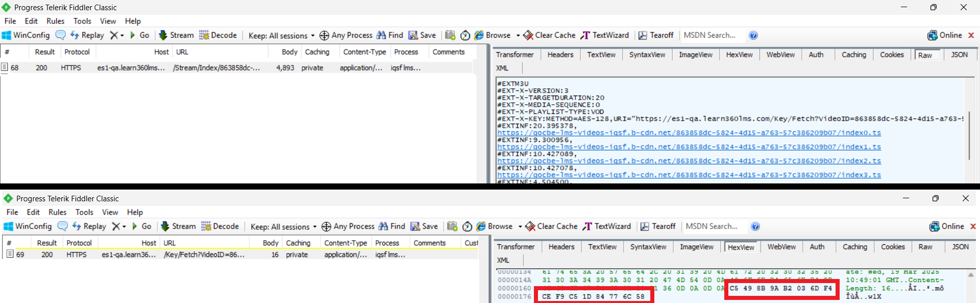Open the index1.ts link in Raw view
The height and width of the screenshot is (303, 980).
(689, 147)
